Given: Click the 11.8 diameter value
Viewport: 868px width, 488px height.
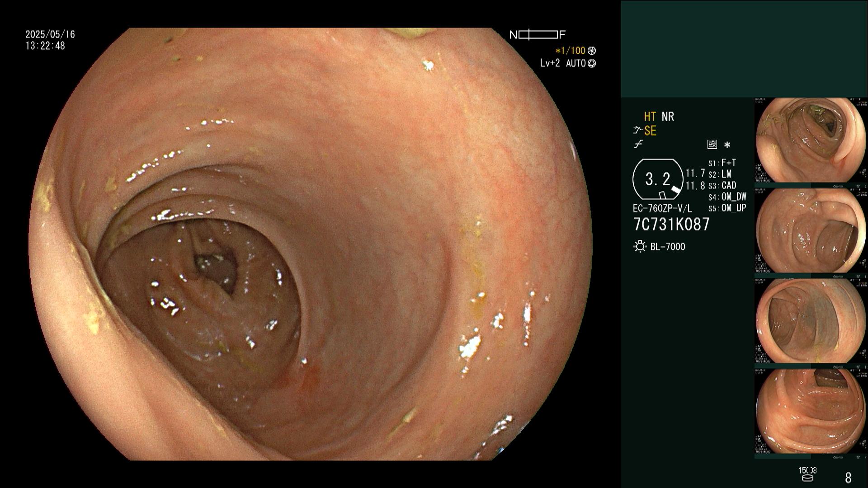Looking at the screenshot, I should coord(695,186).
